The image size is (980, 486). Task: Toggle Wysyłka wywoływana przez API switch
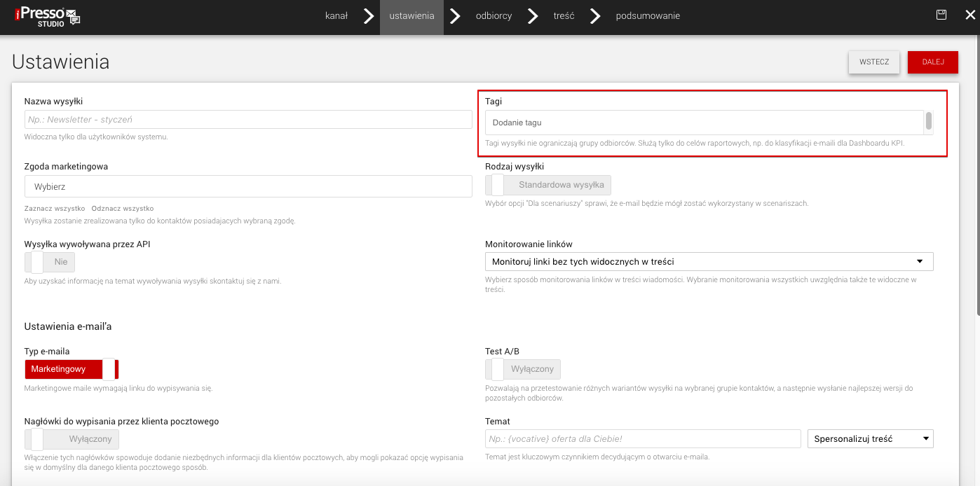click(50, 262)
